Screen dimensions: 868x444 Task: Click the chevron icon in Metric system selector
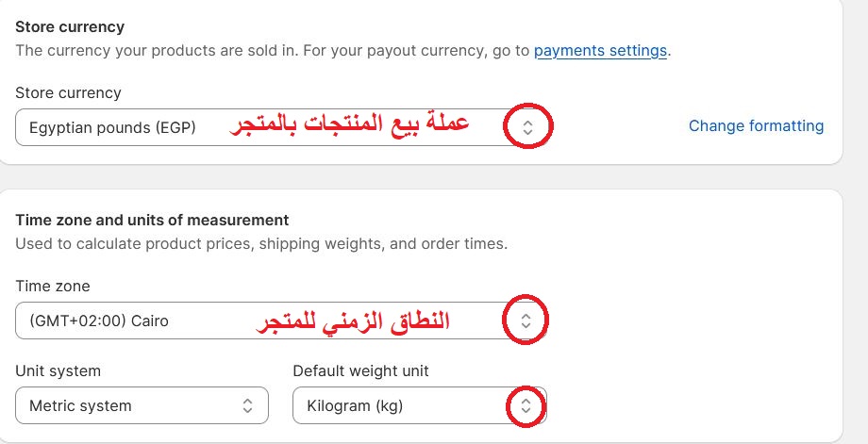tap(247, 405)
